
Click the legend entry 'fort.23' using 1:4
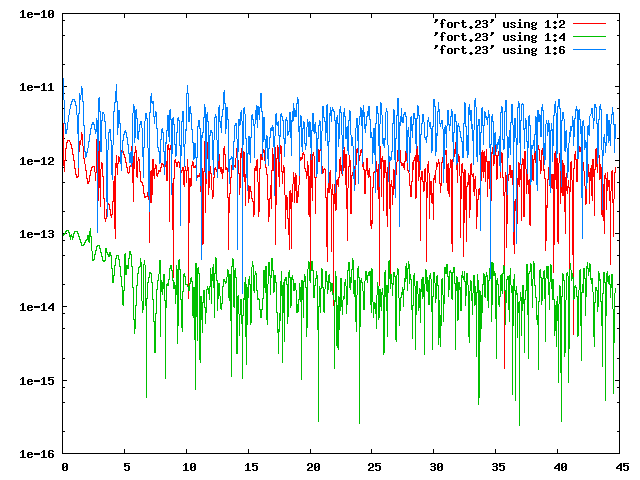[499, 38]
